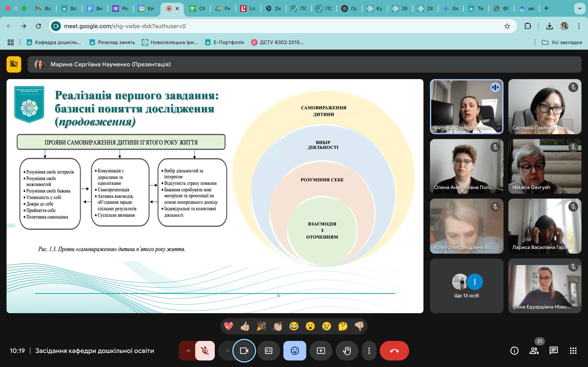Viewport: 588px width, 367px height.
Task: Open the activities grid icon
Action: (x=573, y=350)
